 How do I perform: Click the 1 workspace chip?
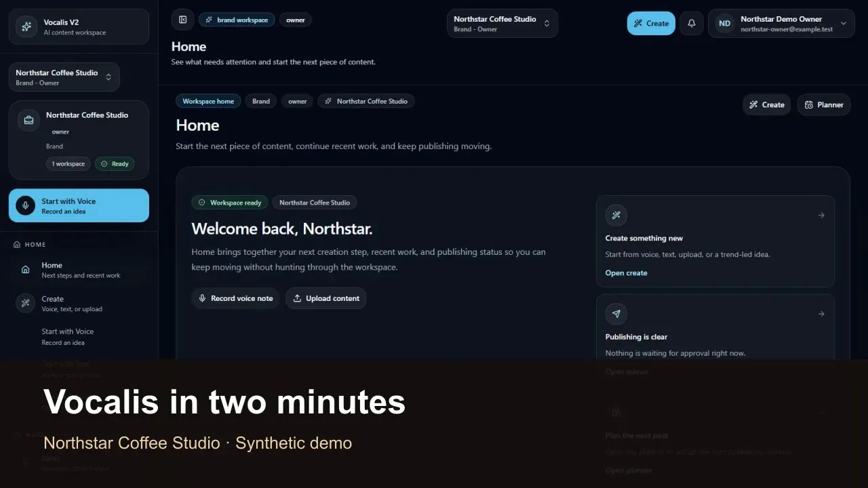[x=68, y=164]
